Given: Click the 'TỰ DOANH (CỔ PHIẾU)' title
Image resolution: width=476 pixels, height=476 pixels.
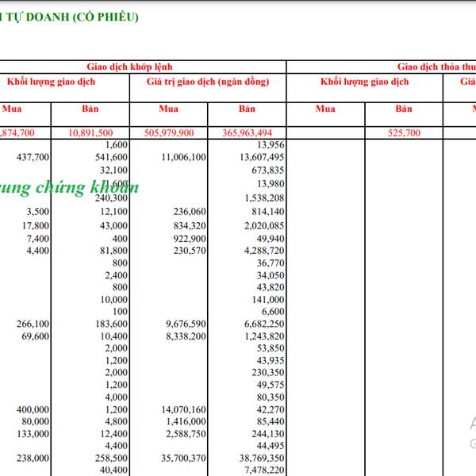Looking at the screenshot, I should 72,17.
